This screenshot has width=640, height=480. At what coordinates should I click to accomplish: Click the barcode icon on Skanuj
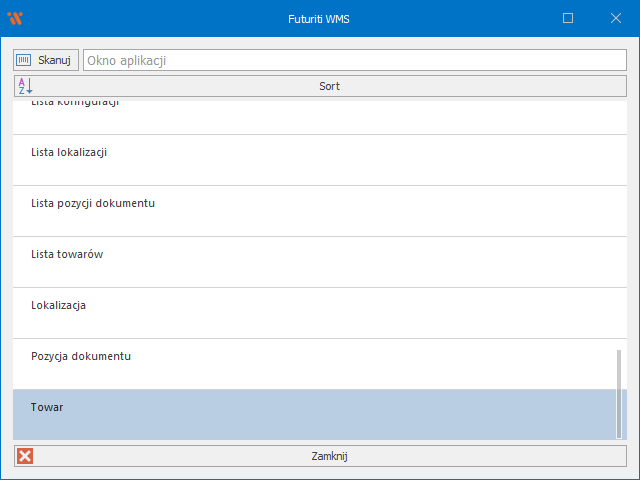(x=24, y=60)
